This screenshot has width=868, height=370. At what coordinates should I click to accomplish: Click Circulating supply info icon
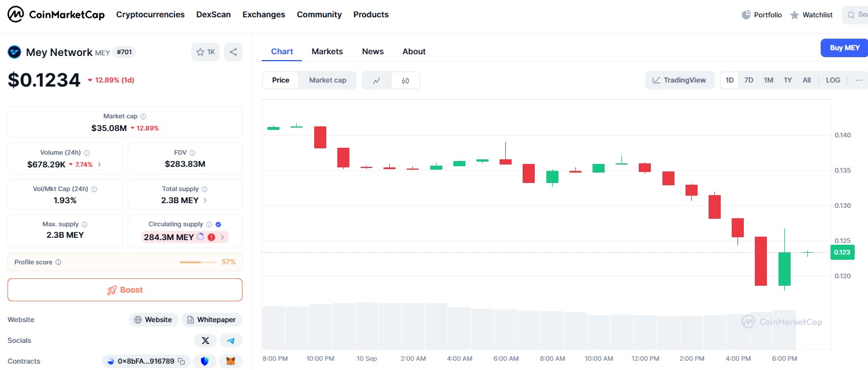click(209, 225)
